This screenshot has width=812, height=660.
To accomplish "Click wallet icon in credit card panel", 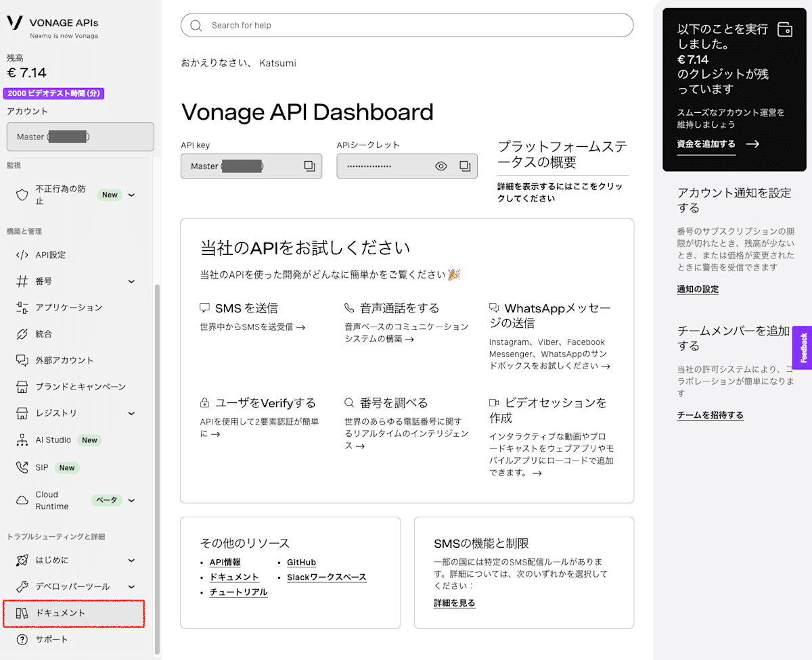I will point(785,29).
